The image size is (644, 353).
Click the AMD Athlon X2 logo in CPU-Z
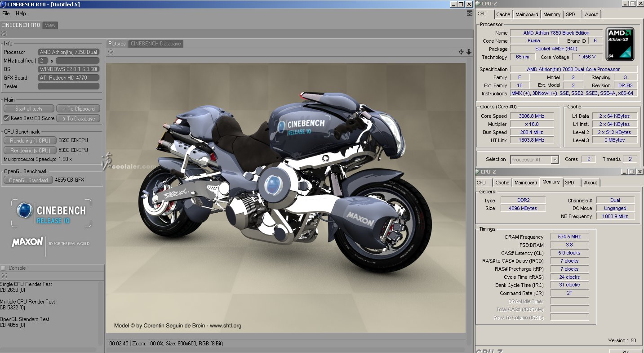[x=620, y=44]
